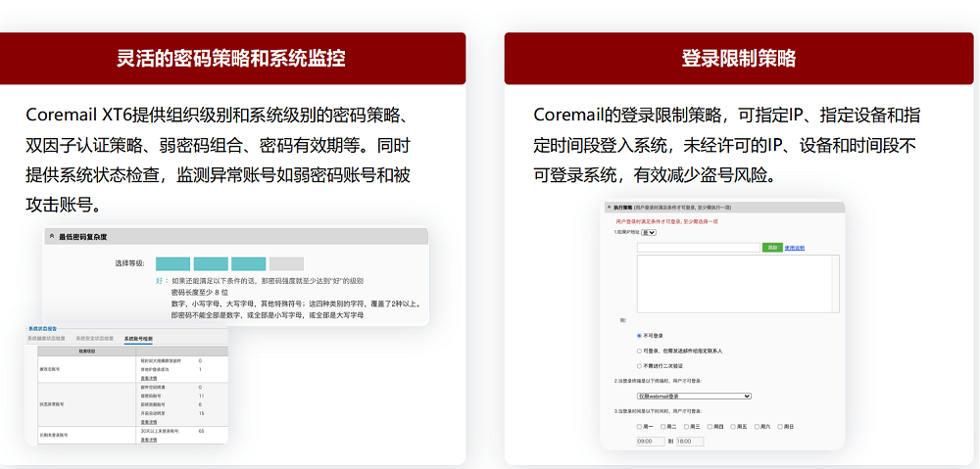The image size is (980, 469).
Task: Click inside the IP address list box
Action: 738,284
